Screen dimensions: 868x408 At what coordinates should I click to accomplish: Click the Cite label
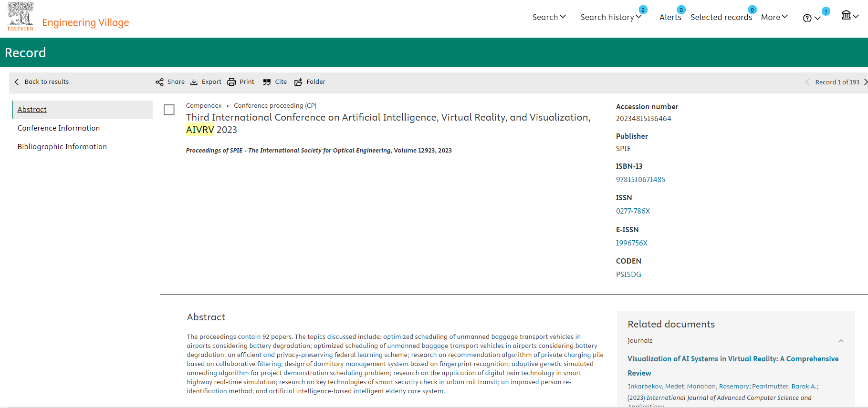[281, 82]
